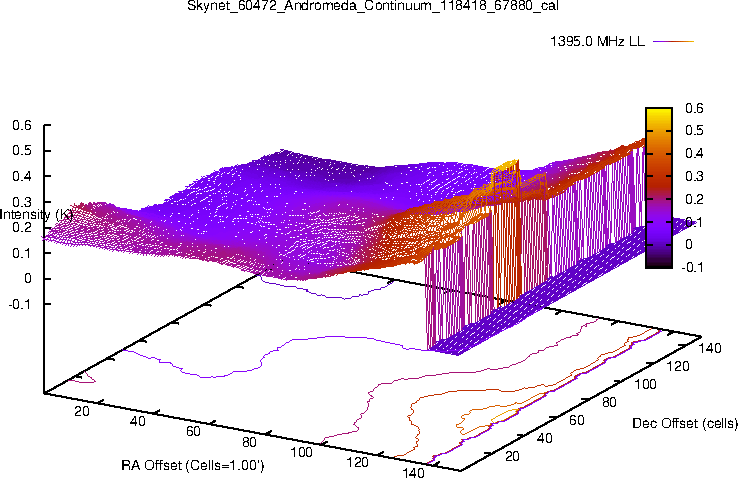
Task: Click the 80 tick label on Dec Offset axis
Action: tap(609, 402)
